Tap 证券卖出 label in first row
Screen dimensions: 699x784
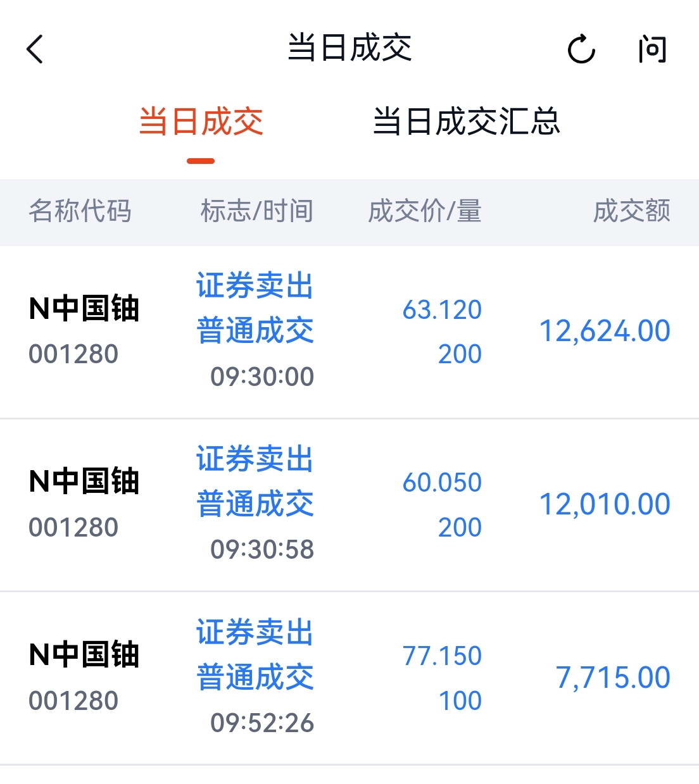pyautogui.click(x=255, y=286)
